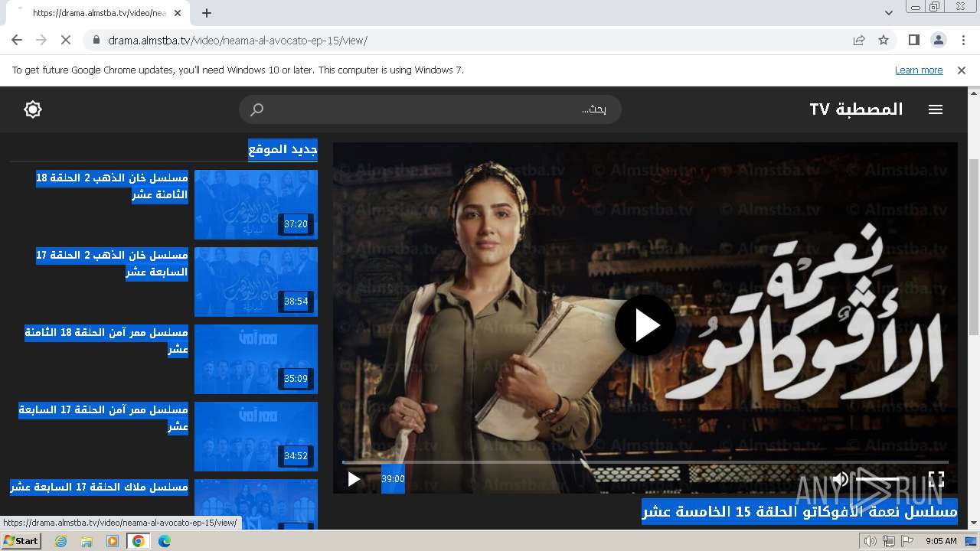
Task: Expand the tab search chevron
Action: 889,13
